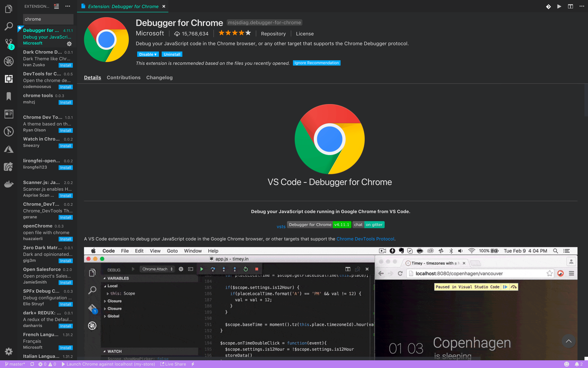Click the sync changes status bar icon
The width and height of the screenshot is (588, 368).
[32, 364]
